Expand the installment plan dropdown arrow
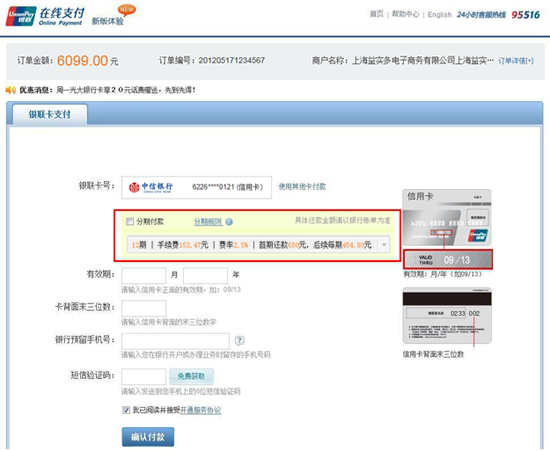 [x=384, y=244]
